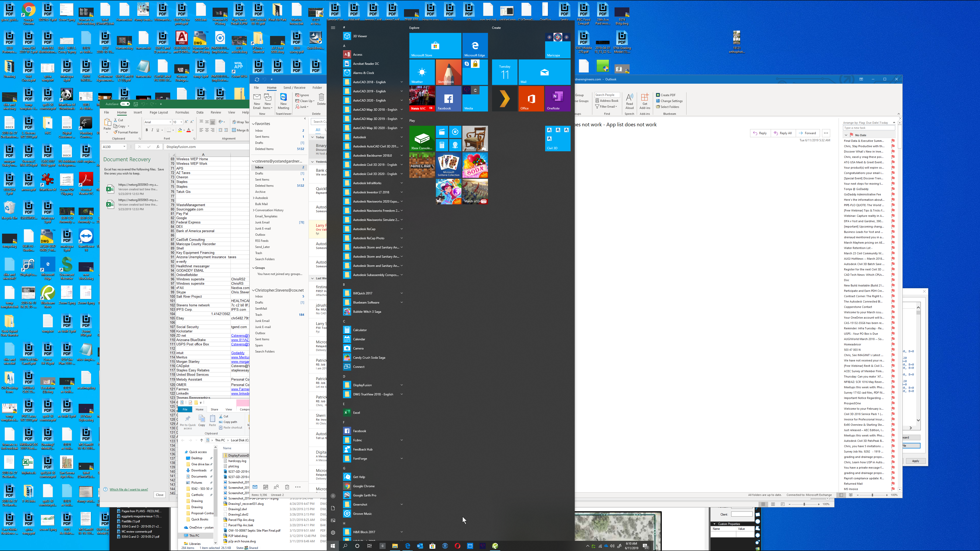This screenshot has height=551, width=980.
Task: Open the Microsoft Store tile
Action: pyautogui.click(x=435, y=46)
